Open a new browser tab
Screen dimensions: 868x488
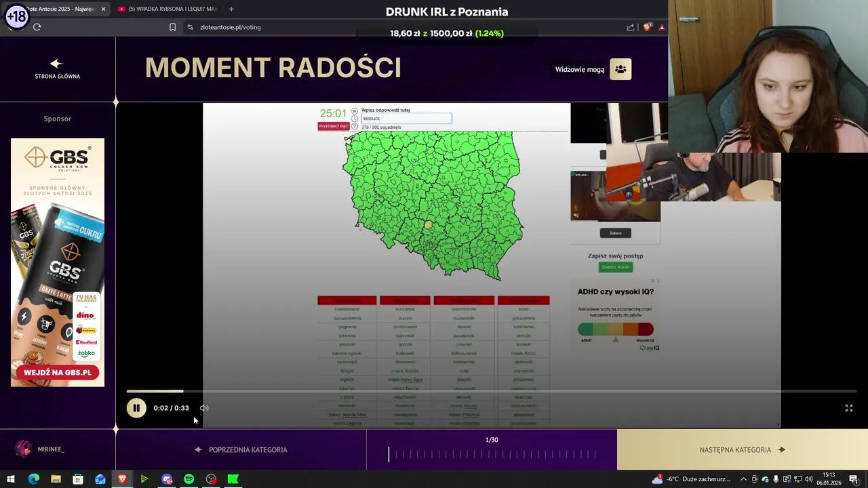click(231, 9)
